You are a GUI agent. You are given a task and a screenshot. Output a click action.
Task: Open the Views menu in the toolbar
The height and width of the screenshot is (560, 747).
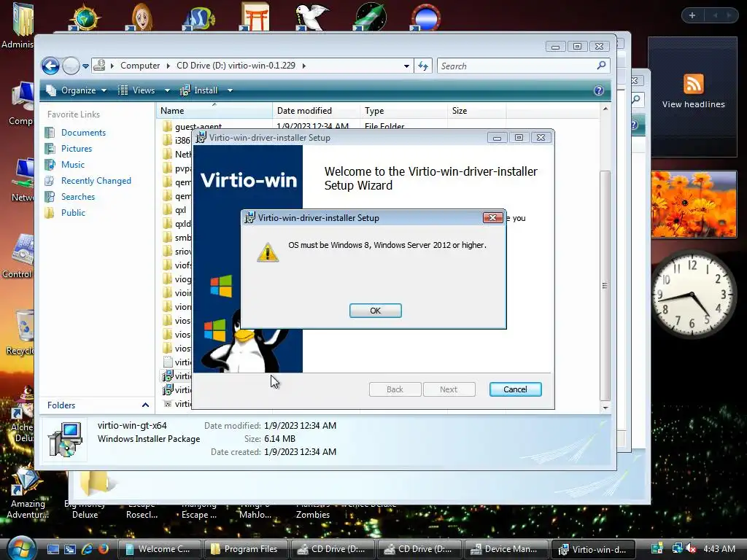point(136,90)
